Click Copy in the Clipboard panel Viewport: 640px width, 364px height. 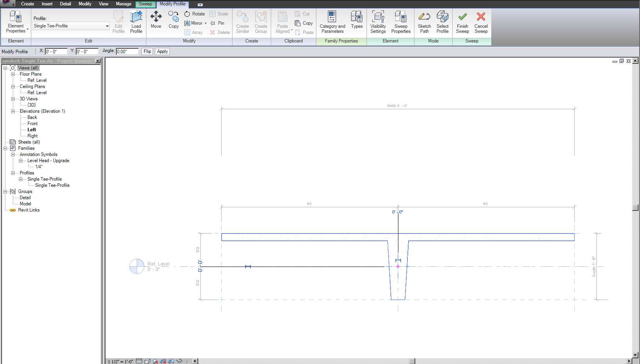pyautogui.click(x=304, y=23)
